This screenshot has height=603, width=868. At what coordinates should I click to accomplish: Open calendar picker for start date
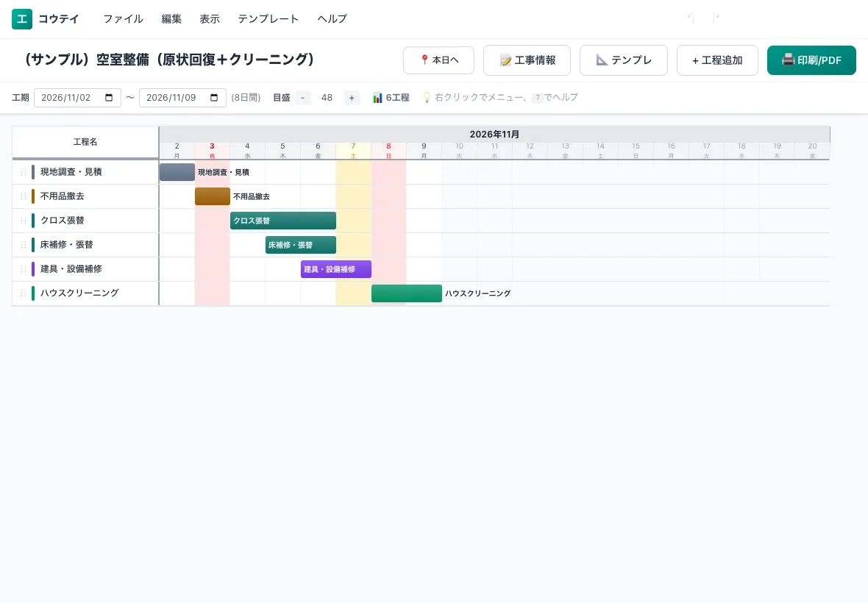pos(109,97)
